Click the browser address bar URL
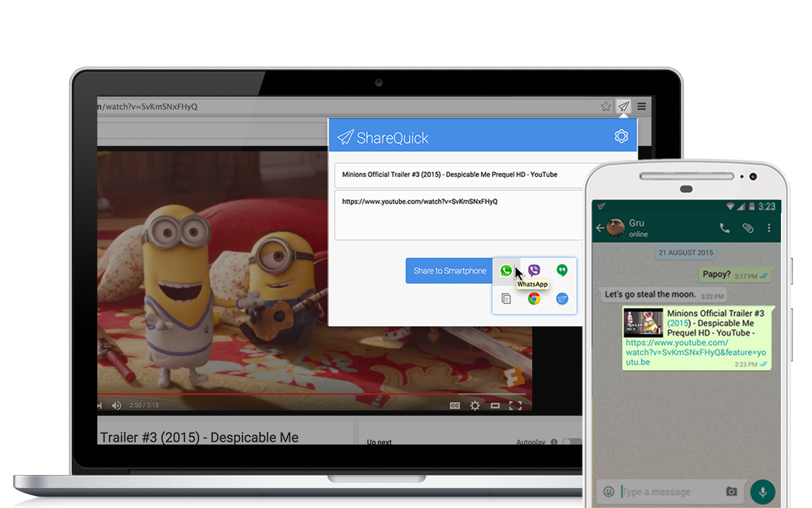 (x=148, y=106)
